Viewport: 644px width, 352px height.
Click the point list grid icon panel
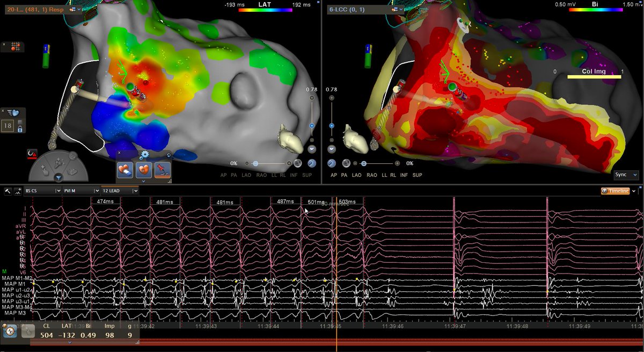pos(15,47)
